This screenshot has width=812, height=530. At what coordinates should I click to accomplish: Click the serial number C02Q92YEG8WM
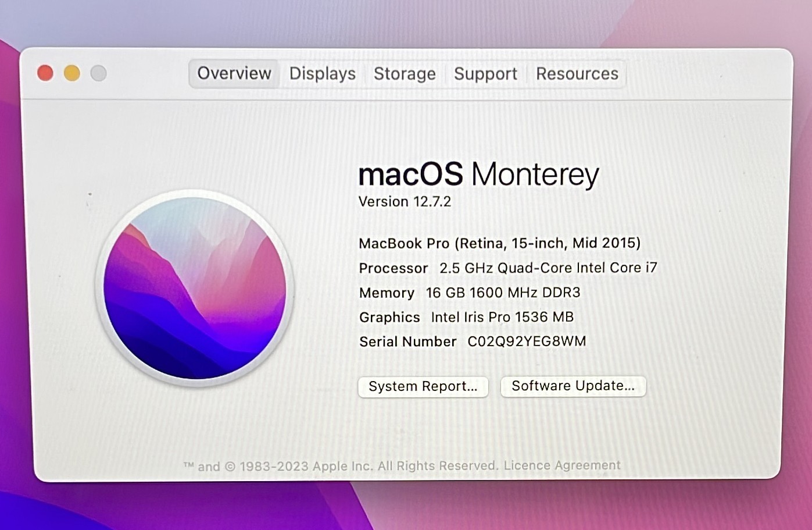(527, 342)
